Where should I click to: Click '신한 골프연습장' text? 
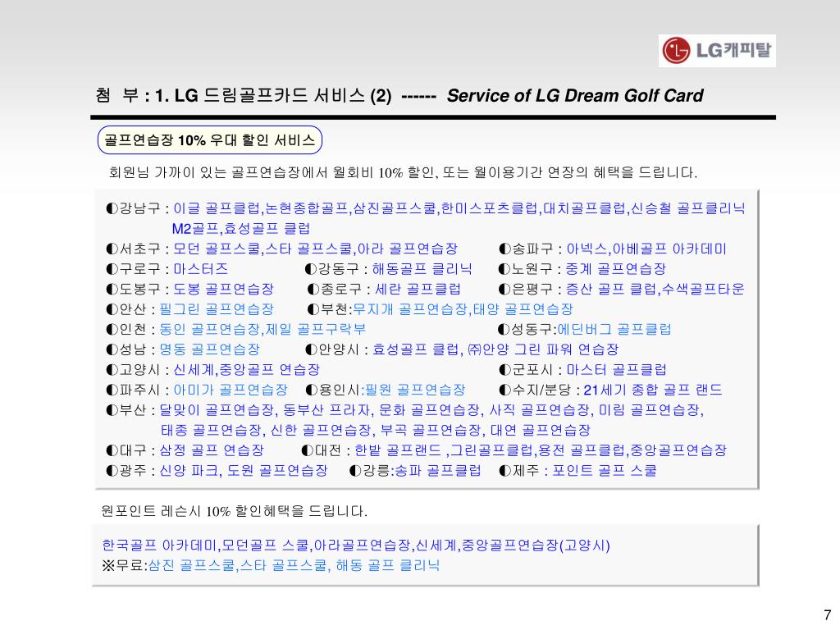coord(321,430)
